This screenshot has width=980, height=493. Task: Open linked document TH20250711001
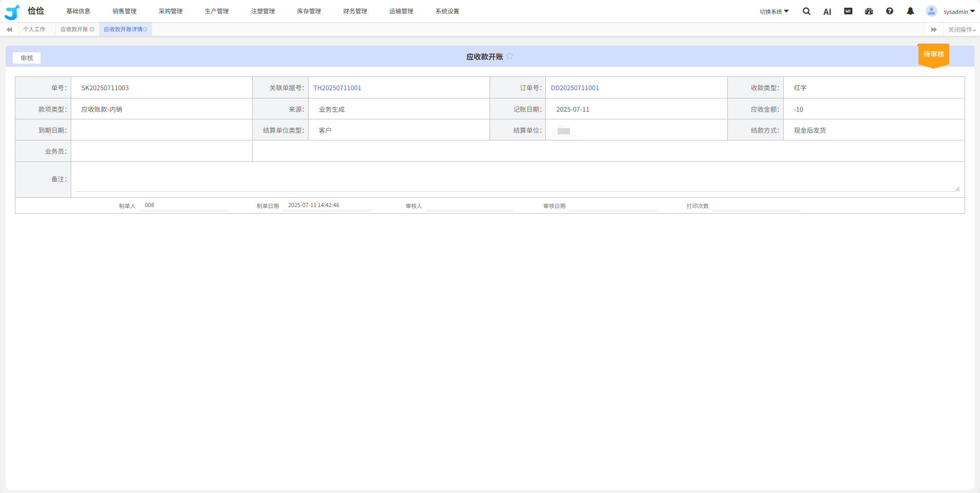coord(337,88)
